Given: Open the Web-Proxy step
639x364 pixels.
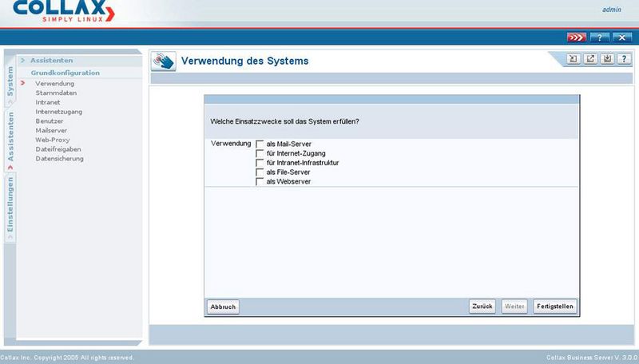Looking at the screenshot, I should point(52,140).
